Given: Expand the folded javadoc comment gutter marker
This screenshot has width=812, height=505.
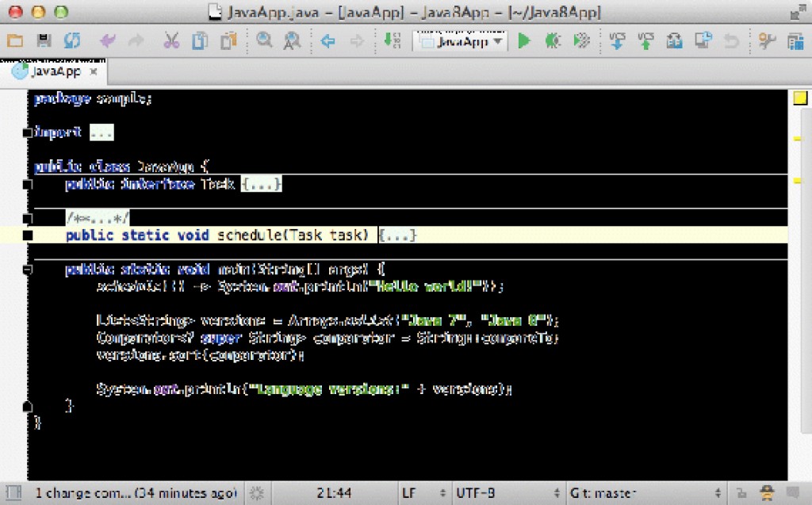Looking at the screenshot, I should (x=28, y=218).
